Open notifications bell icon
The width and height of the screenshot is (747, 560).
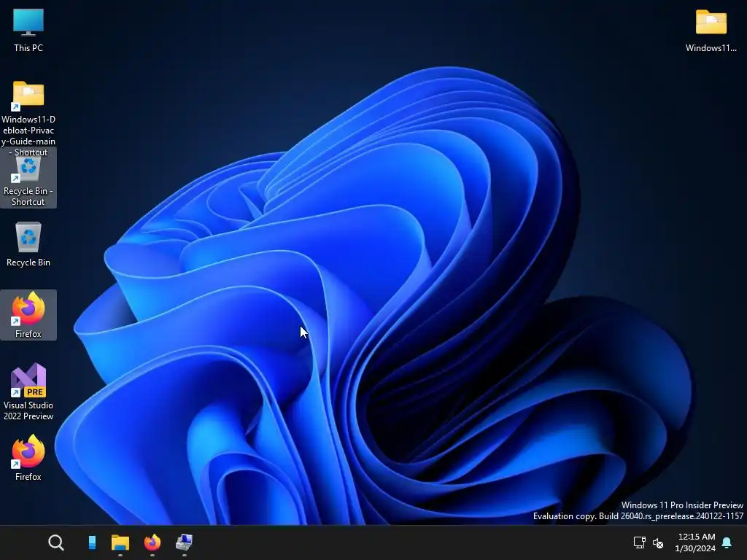(727, 542)
